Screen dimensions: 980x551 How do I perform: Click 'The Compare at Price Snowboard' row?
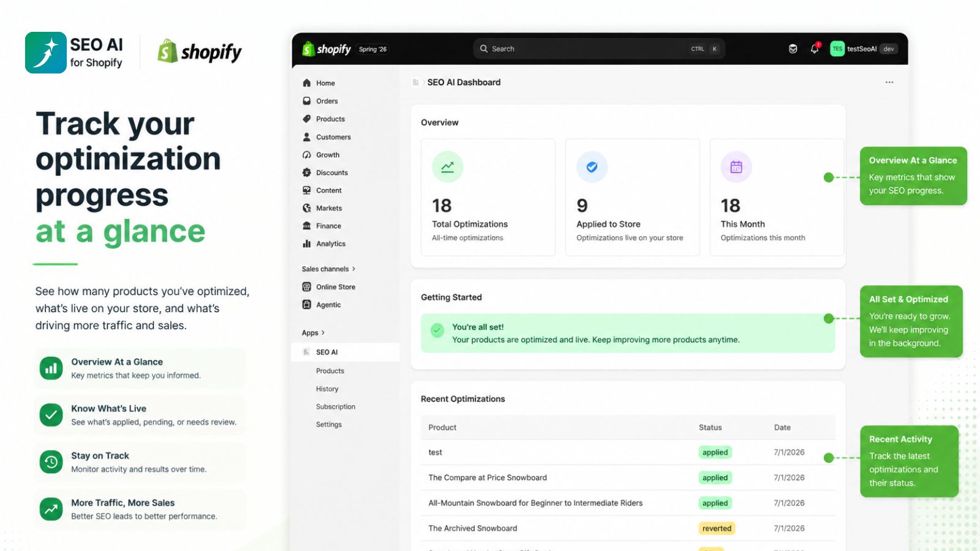click(628, 478)
